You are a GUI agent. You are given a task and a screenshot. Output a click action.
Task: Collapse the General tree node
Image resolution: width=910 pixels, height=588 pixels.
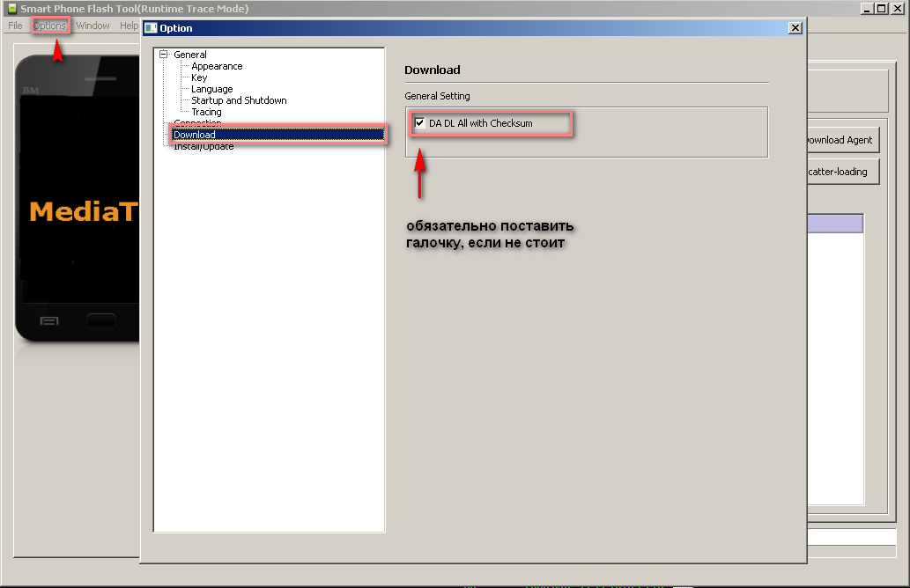coord(164,54)
